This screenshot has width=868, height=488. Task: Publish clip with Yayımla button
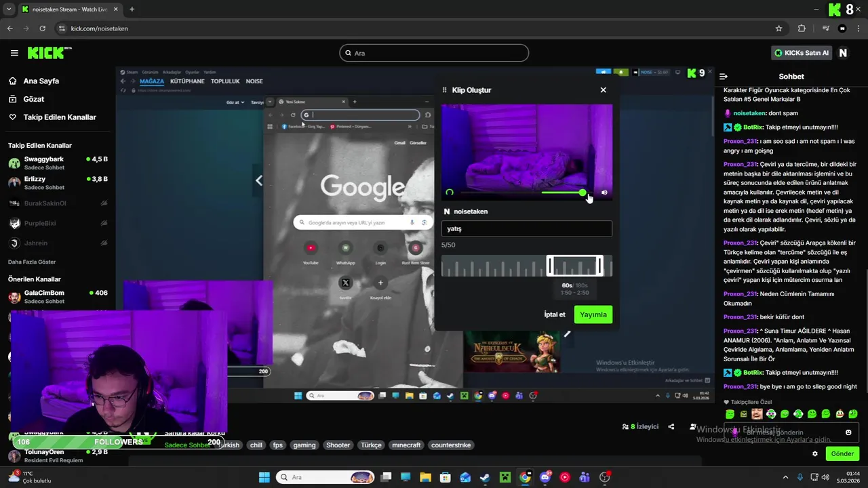tap(593, 314)
